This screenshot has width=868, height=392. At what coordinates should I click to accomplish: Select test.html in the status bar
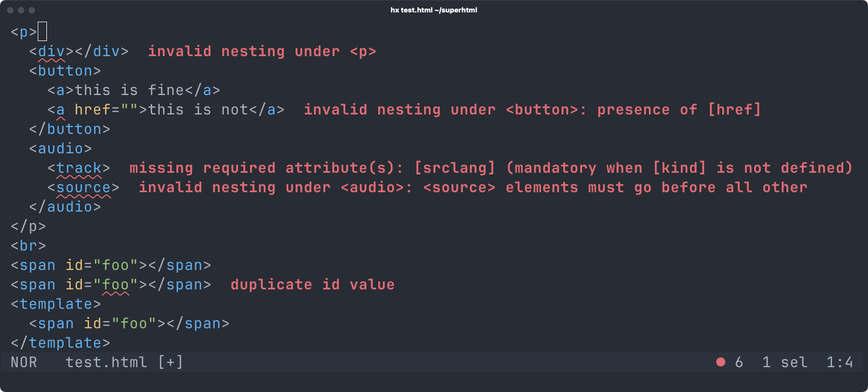tap(106, 362)
